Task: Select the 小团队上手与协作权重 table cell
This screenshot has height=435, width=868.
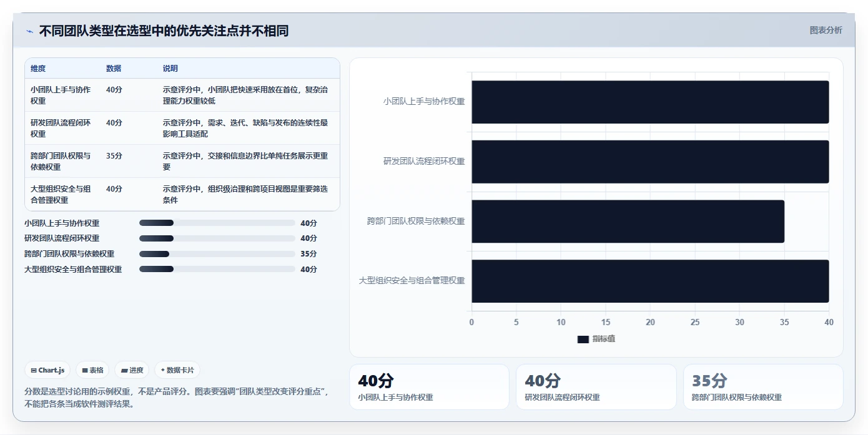Action: pos(62,95)
